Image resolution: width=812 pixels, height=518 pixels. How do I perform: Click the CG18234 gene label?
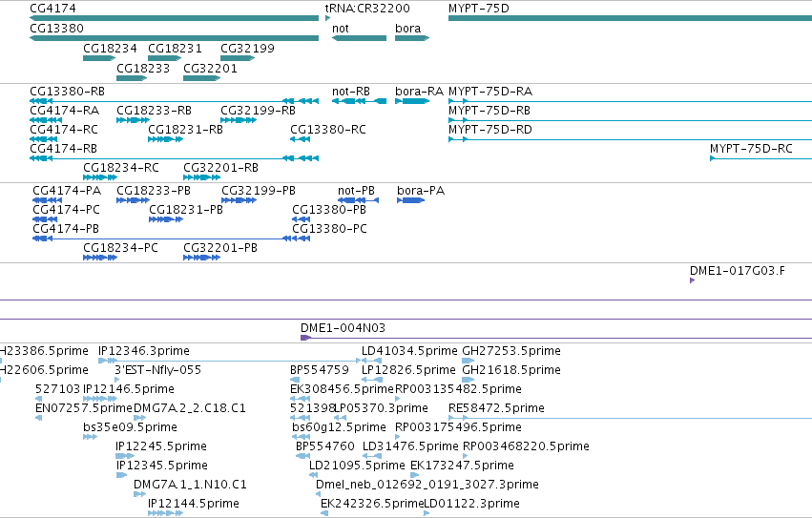(x=110, y=48)
